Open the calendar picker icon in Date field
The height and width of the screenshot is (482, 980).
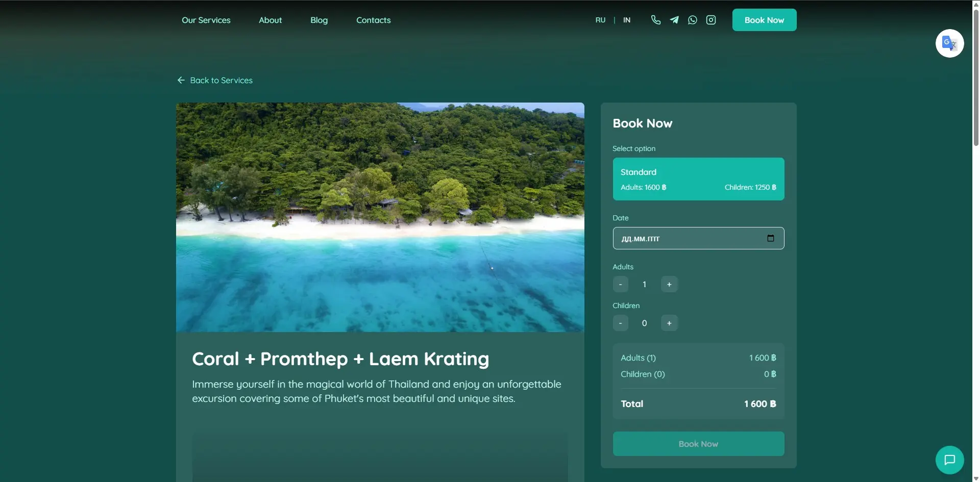coord(770,238)
